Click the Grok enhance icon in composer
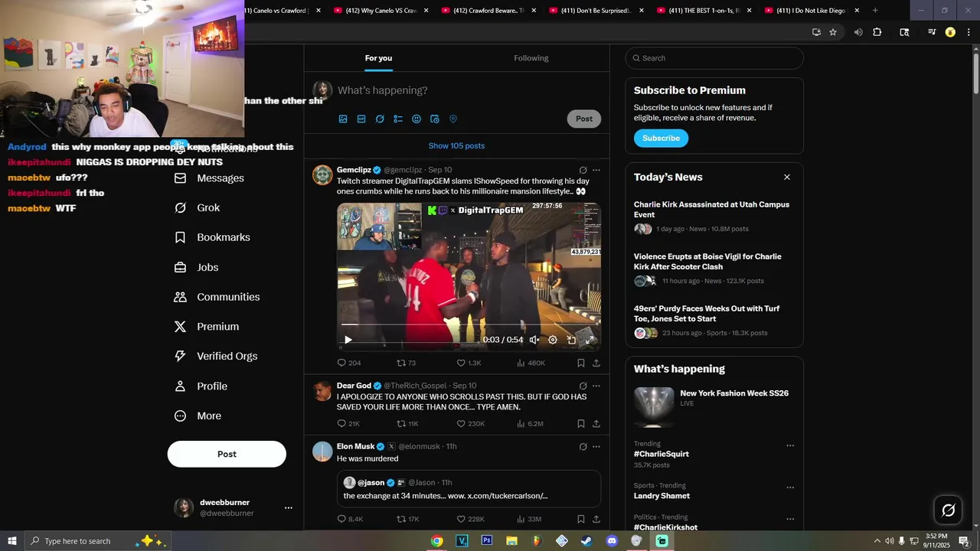This screenshot has height=551, width=980. pyautogui.click(x=380, y=119)
